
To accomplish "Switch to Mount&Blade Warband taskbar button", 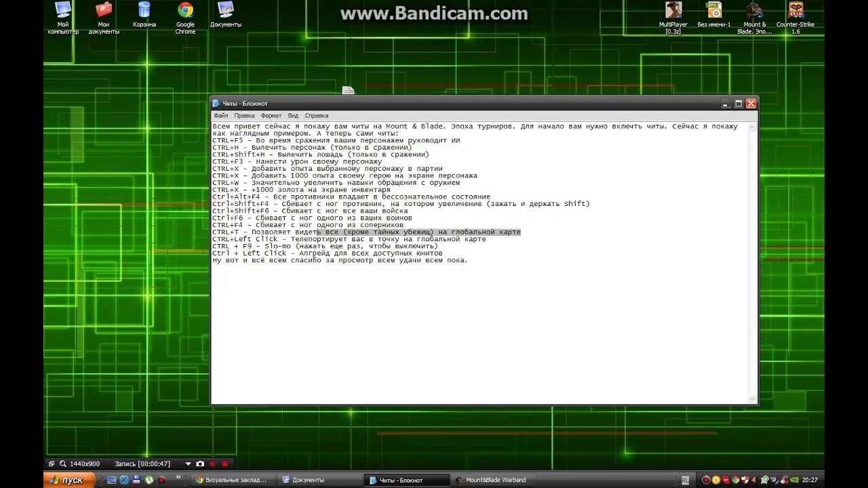I will tap(493, 480).
